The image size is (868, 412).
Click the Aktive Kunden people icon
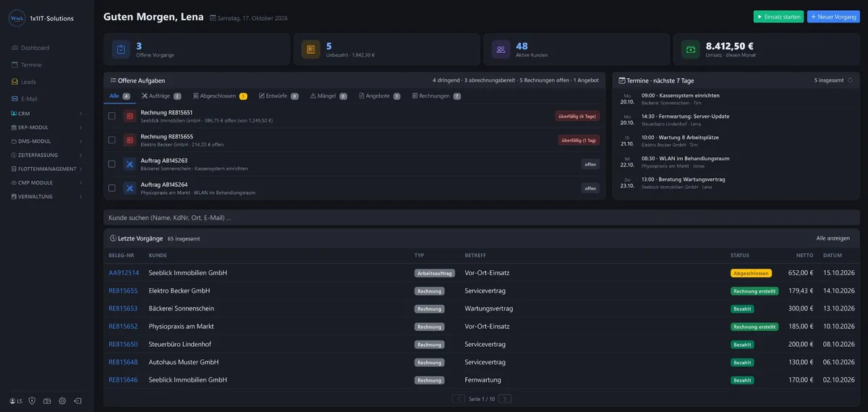coord(501,49)
